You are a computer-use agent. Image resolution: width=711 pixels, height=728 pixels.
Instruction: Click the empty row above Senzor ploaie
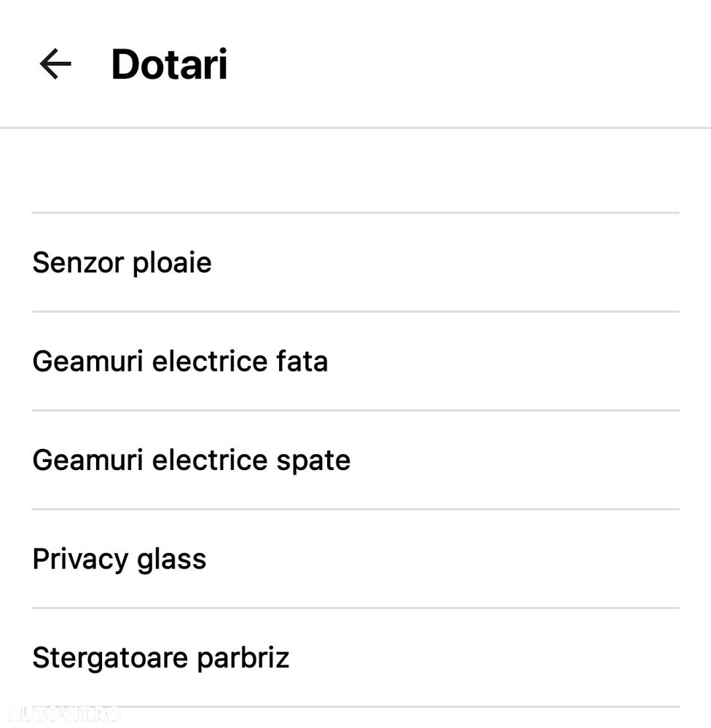[355, 171]
